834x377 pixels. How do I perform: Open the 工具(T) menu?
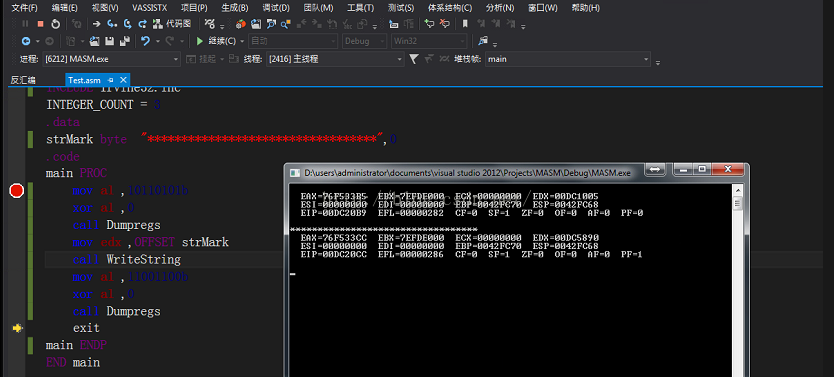pyautogui.click(x=360, y=8)
